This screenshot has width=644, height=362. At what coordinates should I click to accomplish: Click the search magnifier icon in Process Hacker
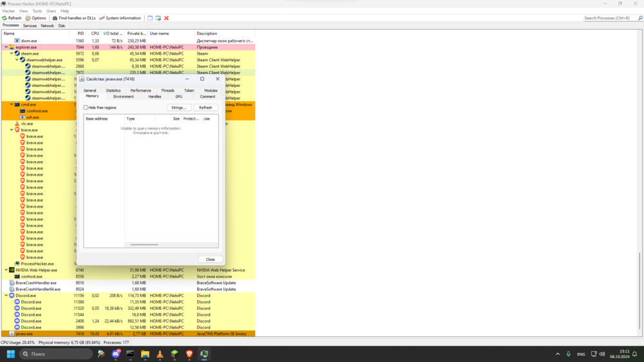(640, 18)
